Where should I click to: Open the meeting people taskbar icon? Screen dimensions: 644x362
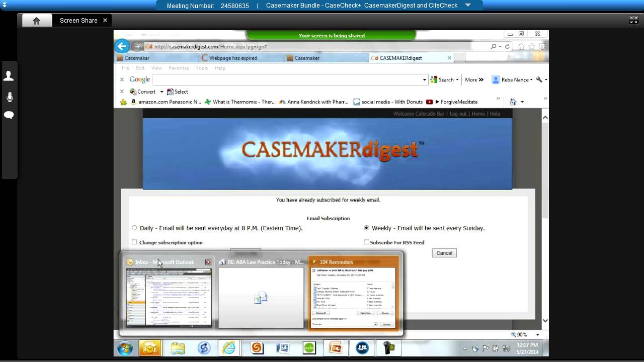pyautogui.click(x=362, y=348)
